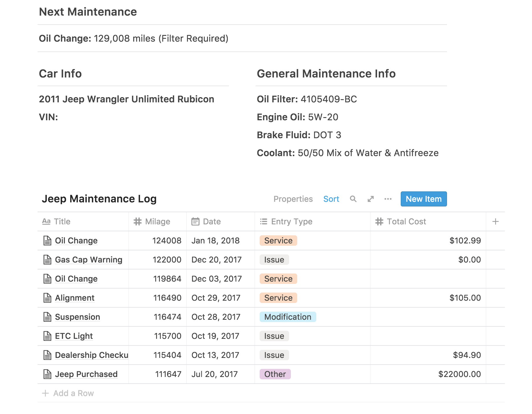Click mileage cell 116490
The image size is (532, 414).
point(158,298)
